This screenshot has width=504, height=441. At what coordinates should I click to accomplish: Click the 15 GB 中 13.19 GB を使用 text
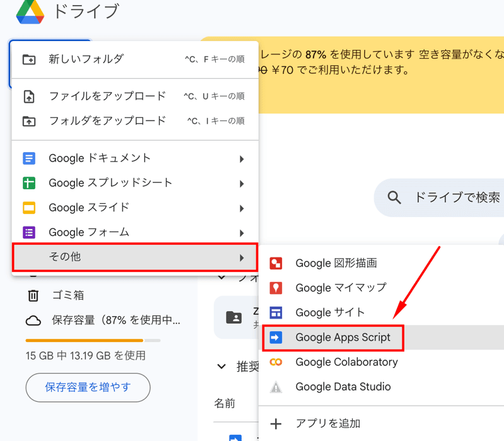tap(86, 356)
